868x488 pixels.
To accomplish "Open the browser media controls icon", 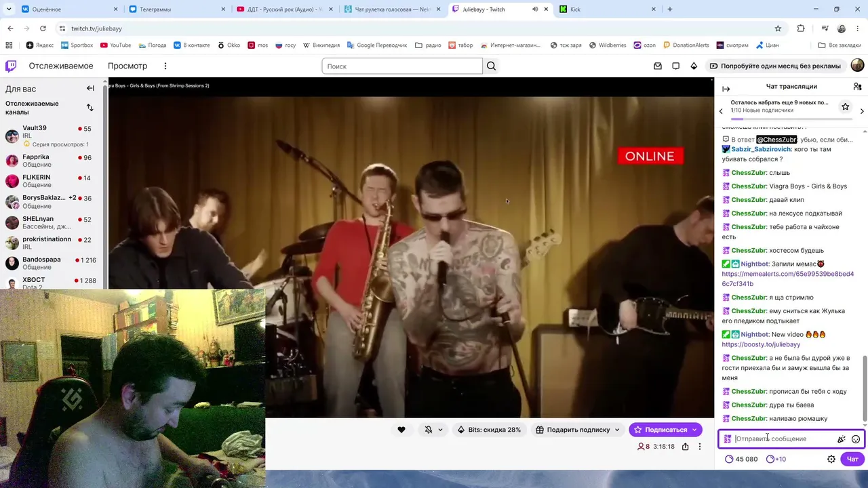I will [x=825, y=28].
